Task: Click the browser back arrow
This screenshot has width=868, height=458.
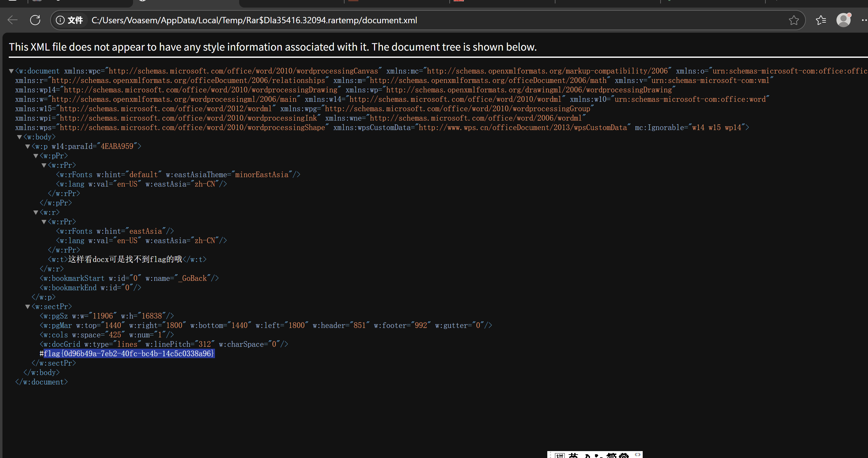Action: pos(13,20)
